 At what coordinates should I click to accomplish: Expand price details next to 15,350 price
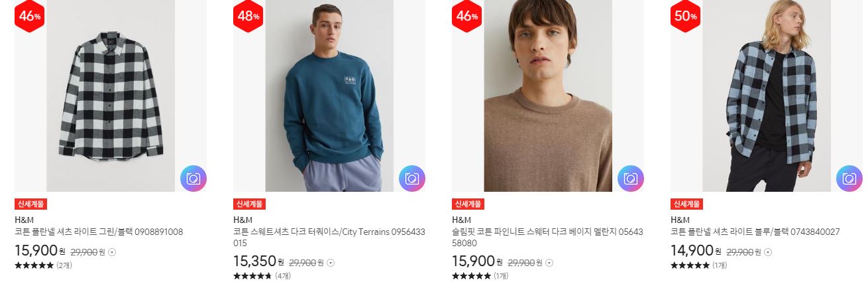331,263
